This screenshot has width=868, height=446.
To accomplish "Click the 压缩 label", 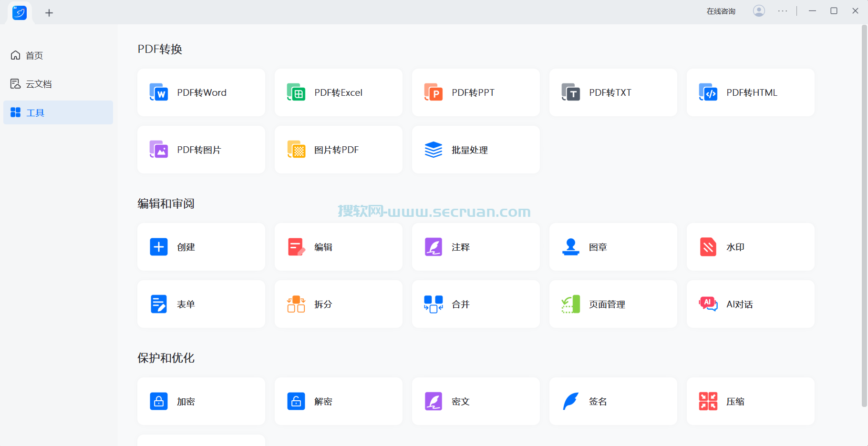I will 735,401.
